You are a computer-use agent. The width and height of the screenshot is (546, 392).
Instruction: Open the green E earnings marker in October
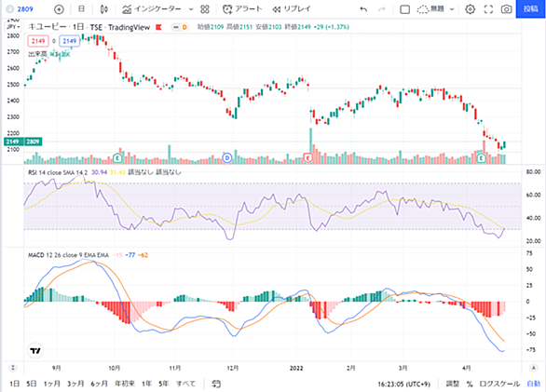[117, 158]
